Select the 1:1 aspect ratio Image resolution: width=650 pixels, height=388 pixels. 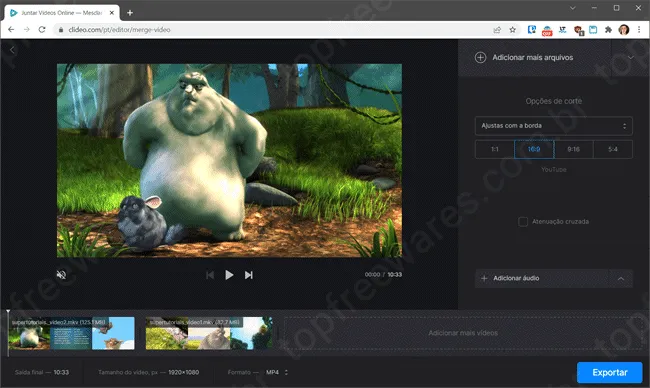coord(495,149)
